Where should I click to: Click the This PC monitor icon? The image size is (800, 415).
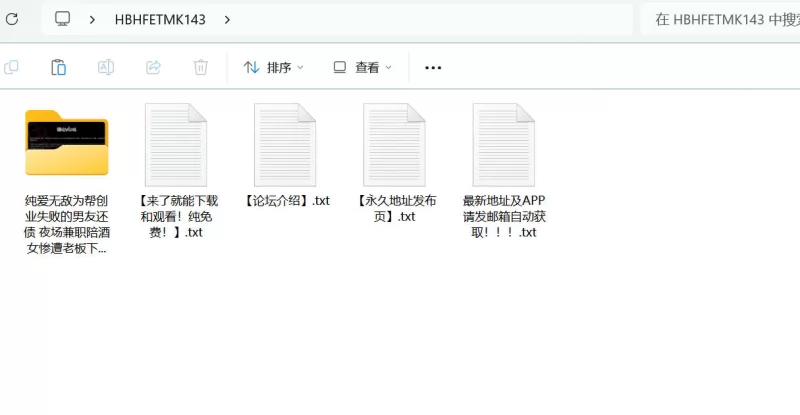pos(62,19)
